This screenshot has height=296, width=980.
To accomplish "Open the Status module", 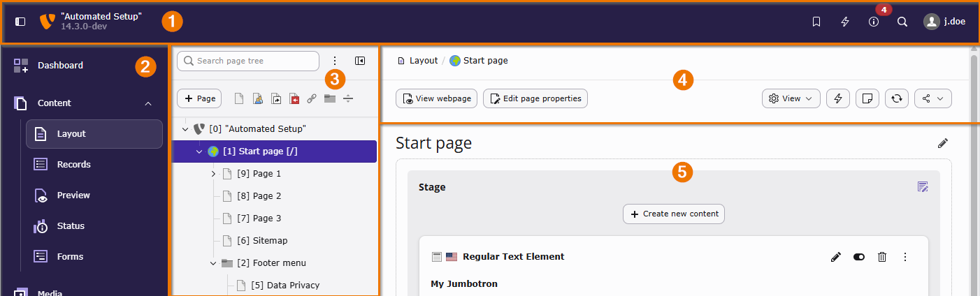I will pyautogui.click(x=94, y=226).
